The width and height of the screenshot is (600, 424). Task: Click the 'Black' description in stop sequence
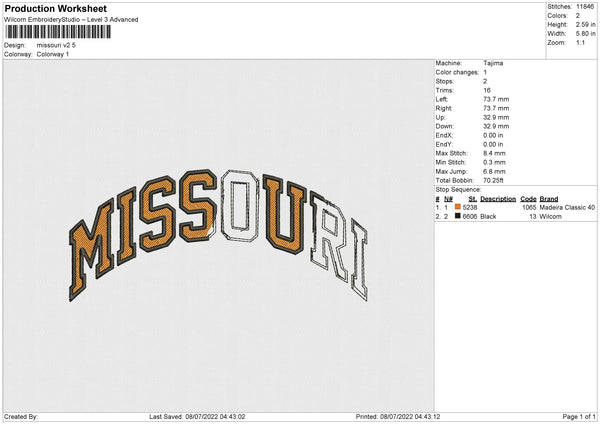click(x=488, y=217)
